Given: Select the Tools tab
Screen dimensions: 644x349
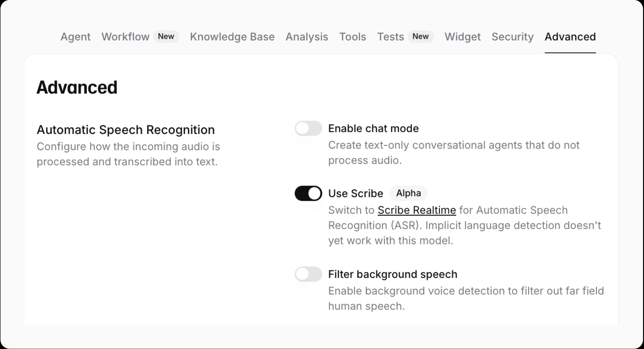Looking at the screenshot, I should pos(352,37).
